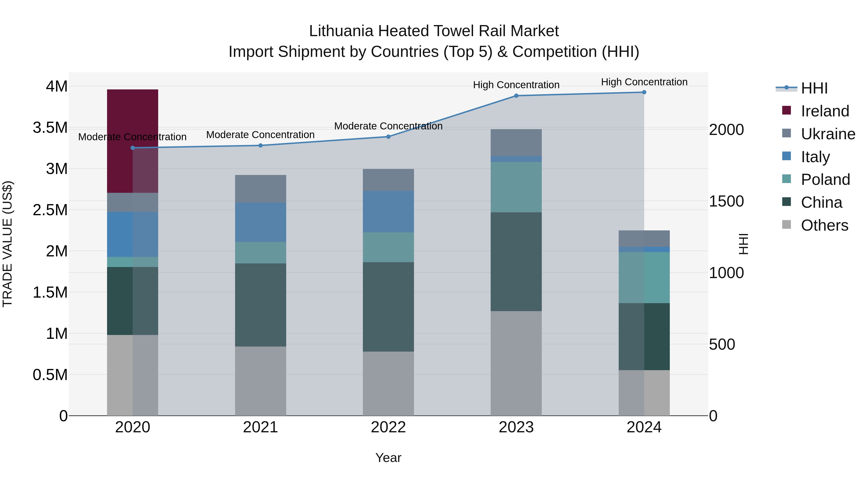Click the Italy segment of the 2022 bar
868x488 pixels.
(x=388, y=212)
